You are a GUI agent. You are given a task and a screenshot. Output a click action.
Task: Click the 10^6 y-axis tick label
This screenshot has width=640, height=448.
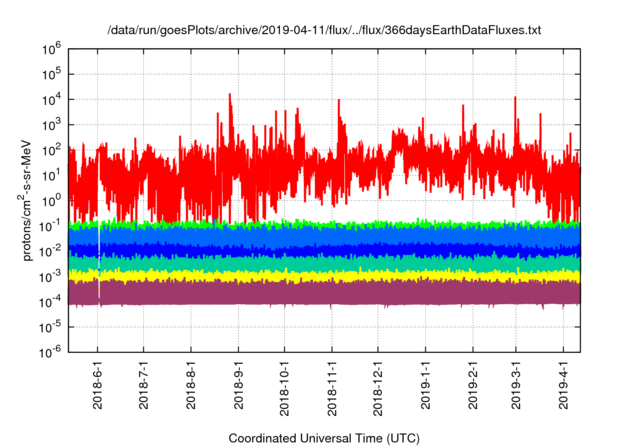click(51, 49)
